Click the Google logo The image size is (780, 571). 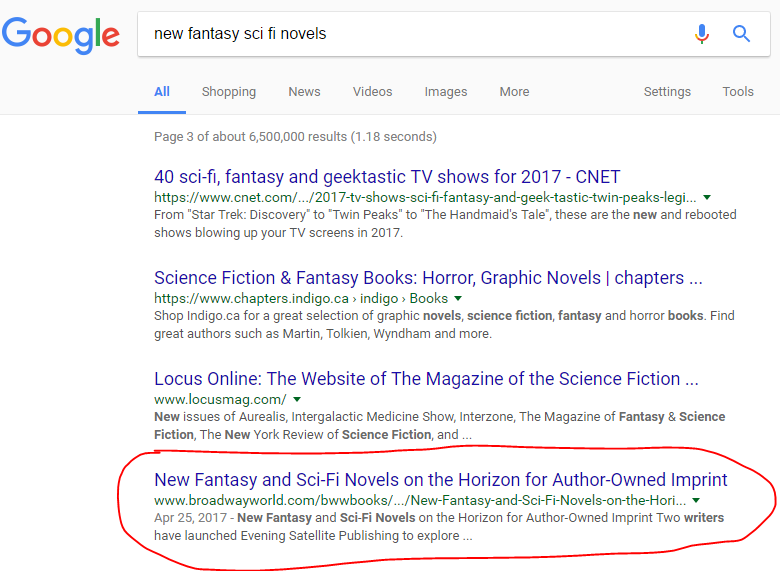pos(61,35)
